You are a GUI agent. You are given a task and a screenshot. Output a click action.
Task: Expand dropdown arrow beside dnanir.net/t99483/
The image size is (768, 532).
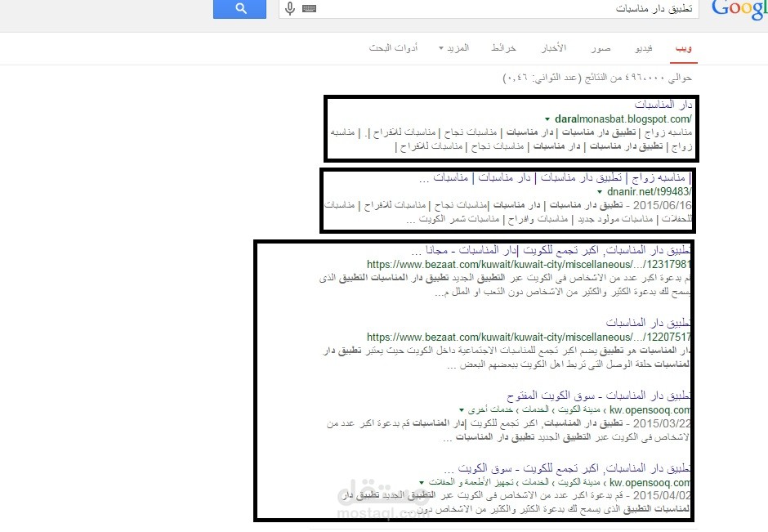(x=600, y=192)
